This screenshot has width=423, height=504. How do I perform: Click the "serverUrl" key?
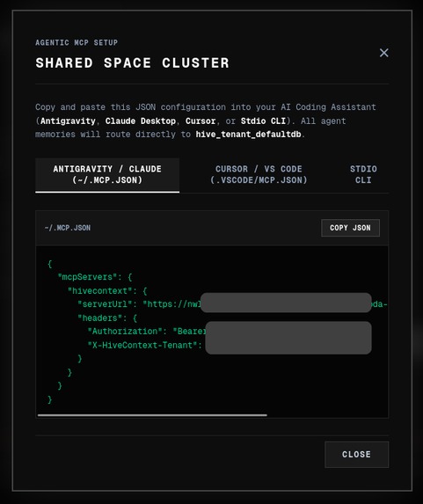point(105,304)
